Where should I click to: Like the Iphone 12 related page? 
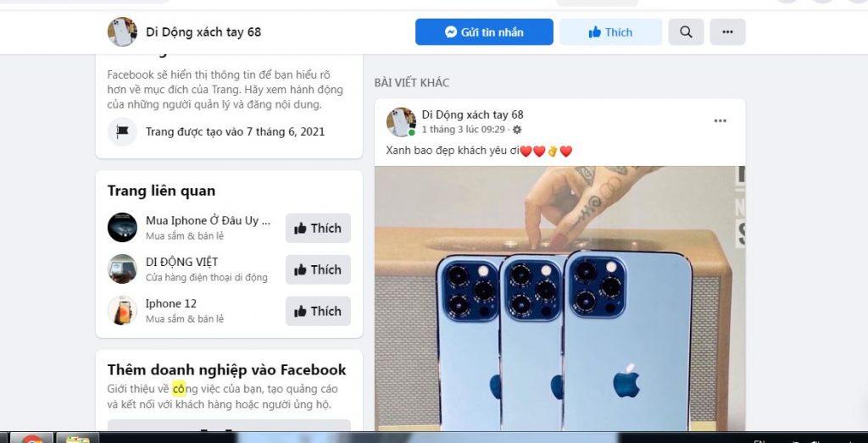tap(319, 311)
